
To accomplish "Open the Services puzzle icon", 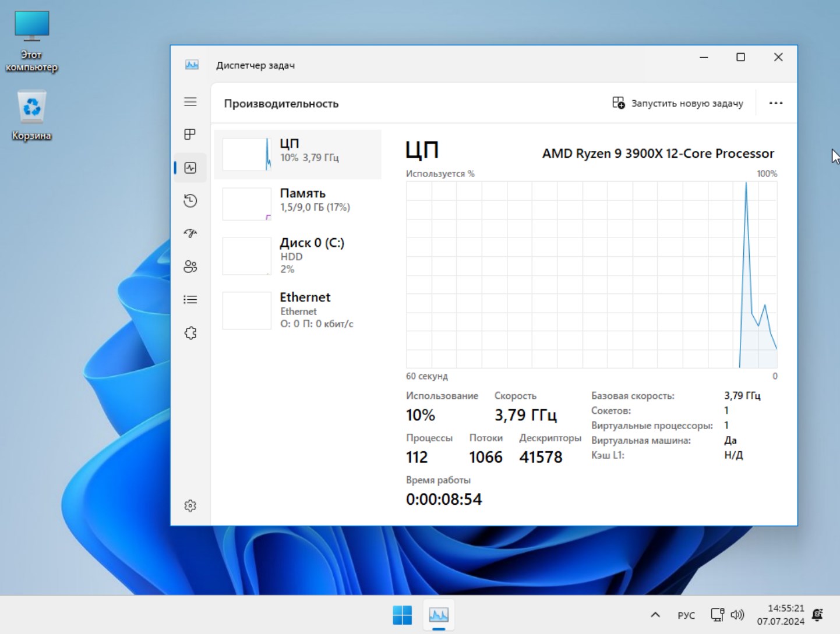I will point(190,333).
